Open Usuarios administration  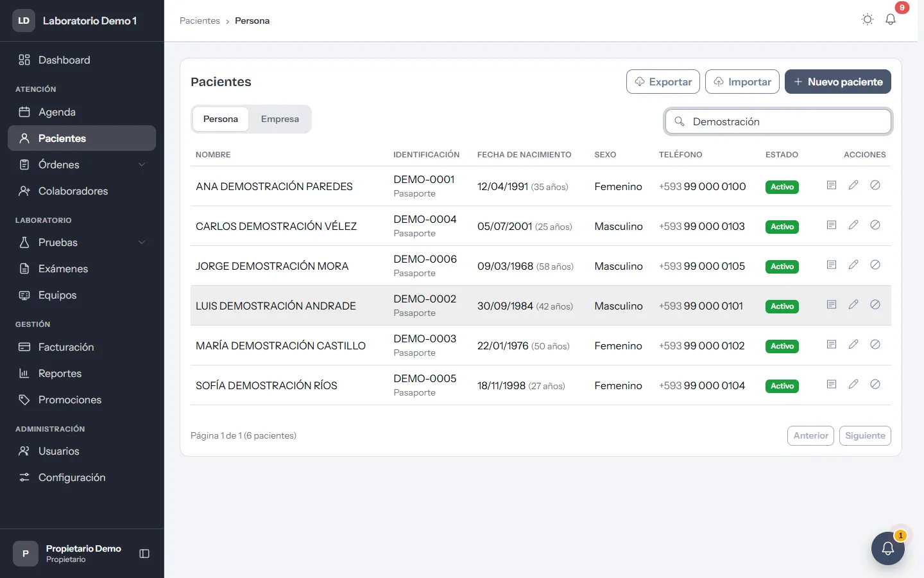[81, 451]
